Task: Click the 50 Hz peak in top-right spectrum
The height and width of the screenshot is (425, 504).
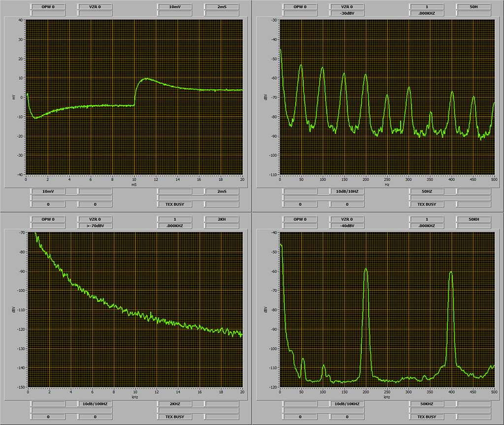Action: coord(300,65)
